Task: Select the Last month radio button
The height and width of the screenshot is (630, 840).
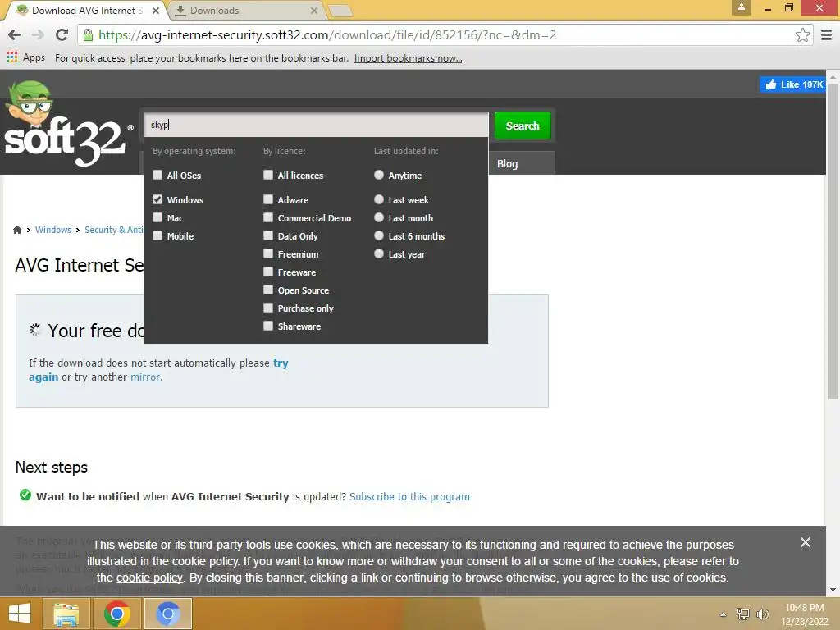Action: [379, 217]
